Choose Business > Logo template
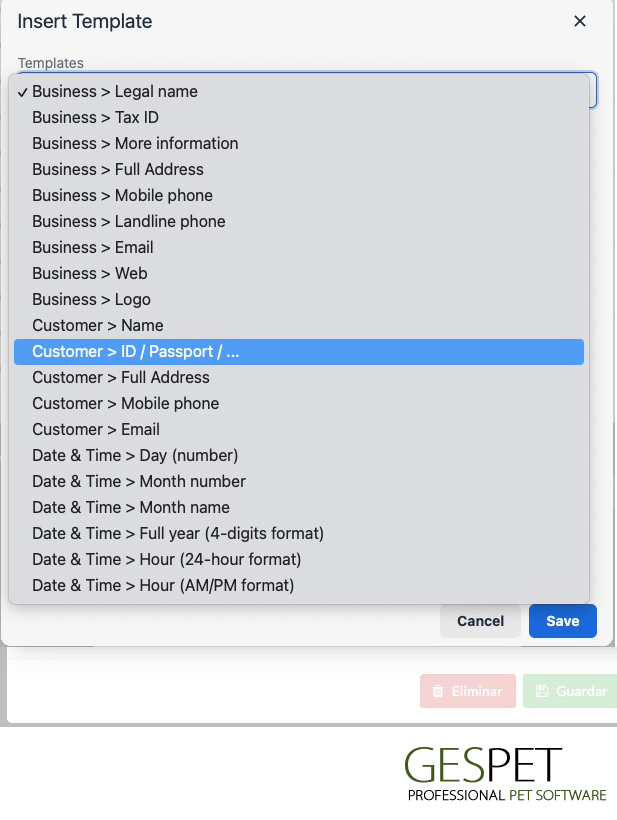Image resolution: width=617 pixels, height=820 pixels. pos(299,300)
